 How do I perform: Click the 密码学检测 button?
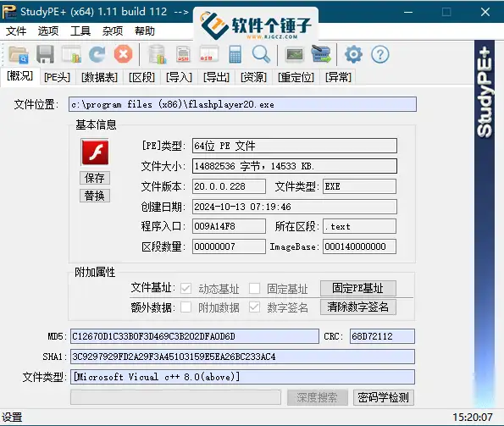384,397
